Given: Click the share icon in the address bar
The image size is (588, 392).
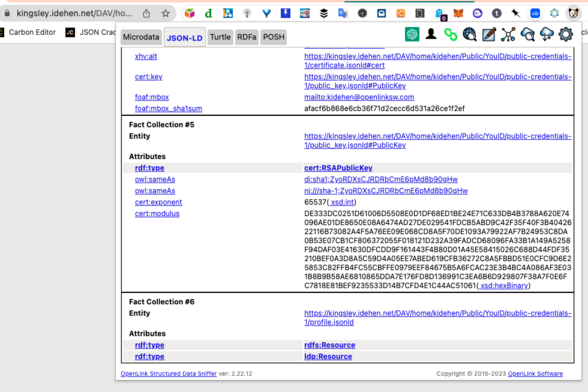Looking at the screenshot, I should [x=146, y=14].
